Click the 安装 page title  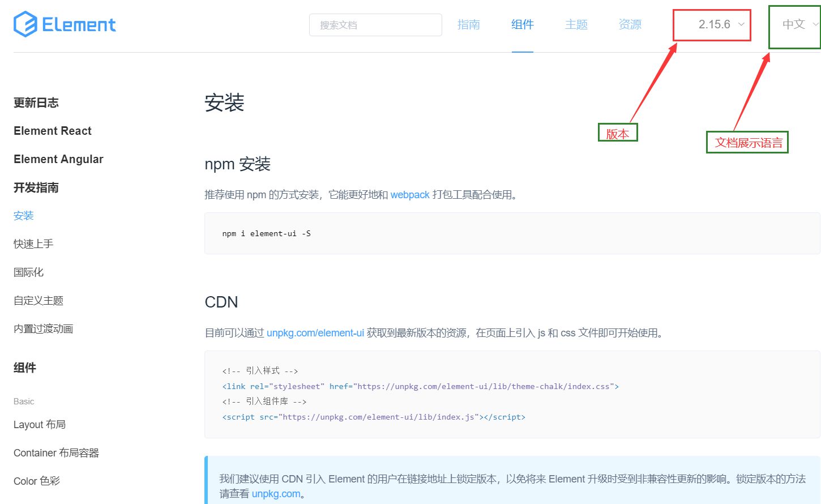tap(224, 102)
